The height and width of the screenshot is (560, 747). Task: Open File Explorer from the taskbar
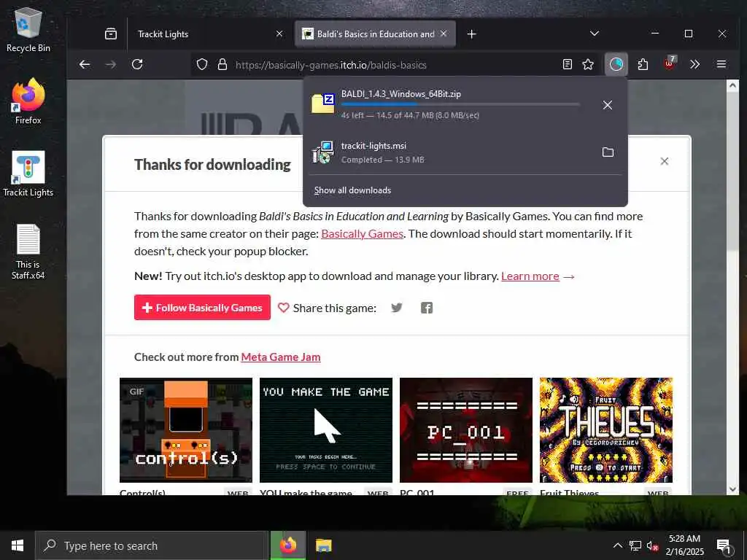point(323,545)
